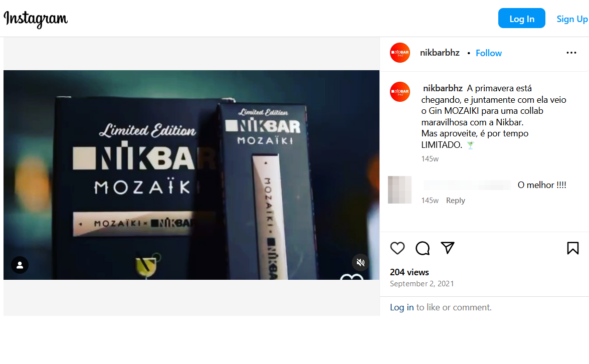Click 'Log in' to like or comment
589x364 pixels.
402,307
